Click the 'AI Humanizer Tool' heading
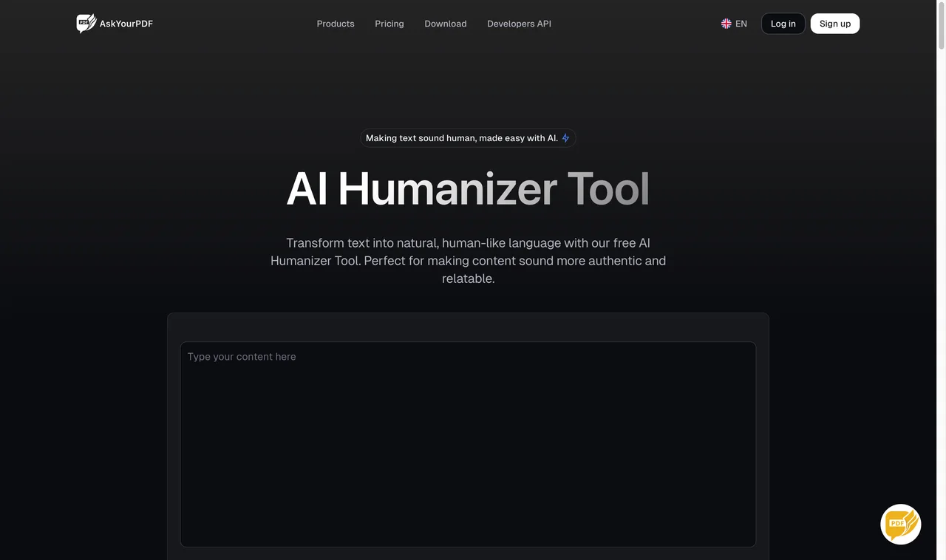This screenshot has height=560, width=946. (468, 188)
